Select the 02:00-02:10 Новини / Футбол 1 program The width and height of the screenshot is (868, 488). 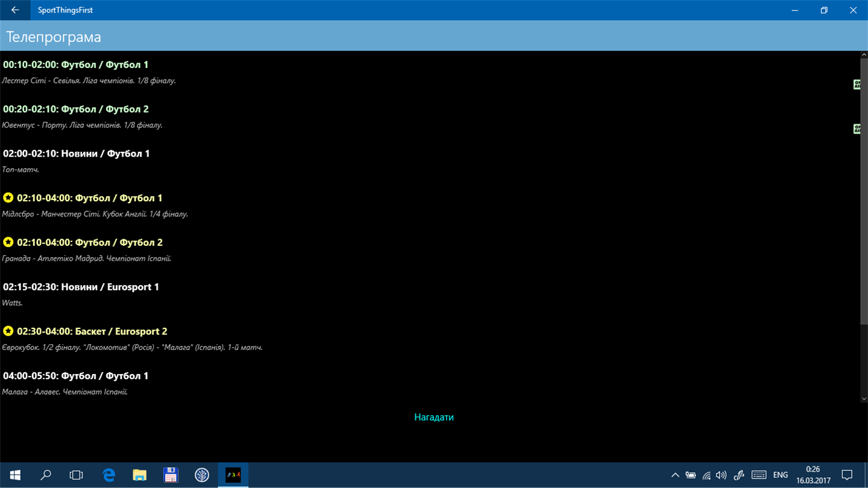(77, 154)
